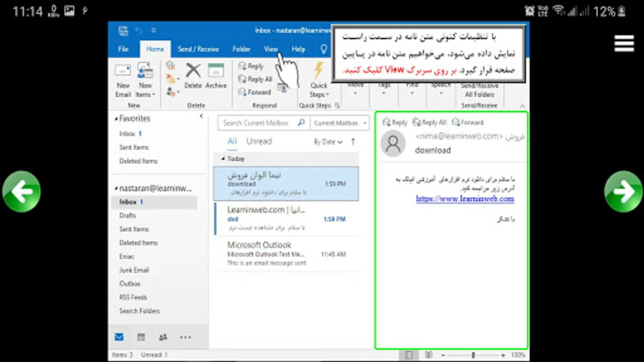Viewport: 644px width, 362px height.
Task: Collapse the ribbon with the chevron
Action: tap(522, 106)
